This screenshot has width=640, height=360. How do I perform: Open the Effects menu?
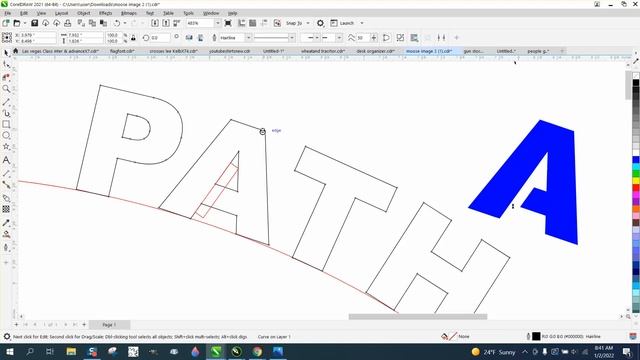tap(105, 13)
